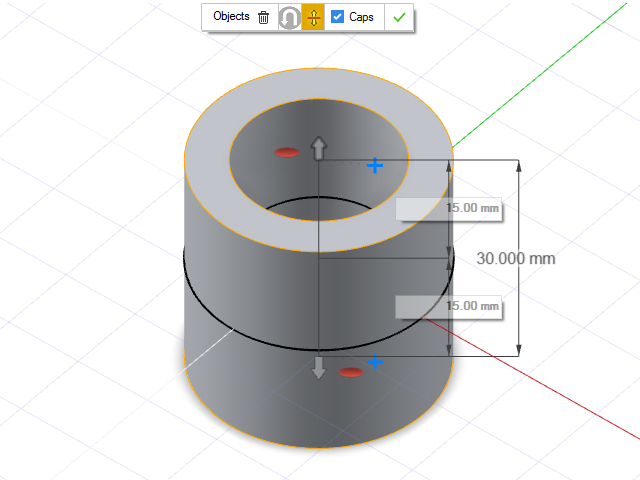640x480 pixels.
Task: Click the upper blue plus marker
Action: [x=375, y=166]
